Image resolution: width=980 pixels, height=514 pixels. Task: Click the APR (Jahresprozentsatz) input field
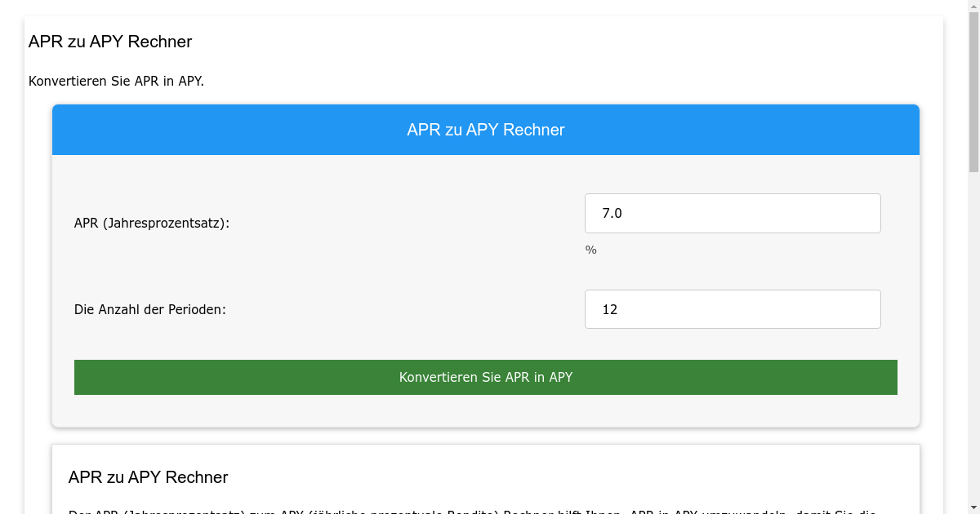click(733, 213)
